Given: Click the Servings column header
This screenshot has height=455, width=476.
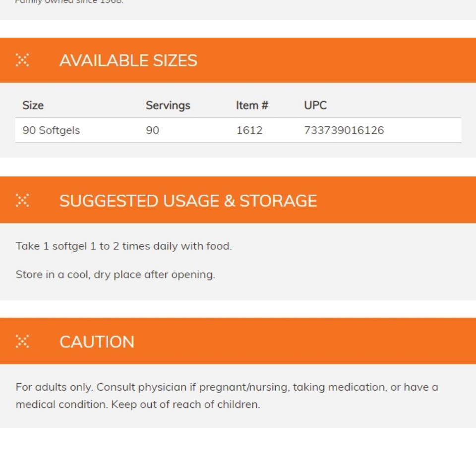Looking at the screenshot, I should coord(168,106).
